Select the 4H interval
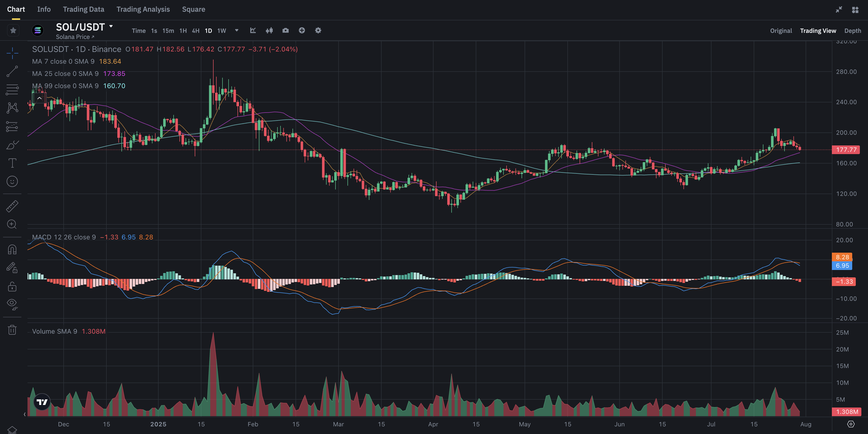 tap(195, 31)
